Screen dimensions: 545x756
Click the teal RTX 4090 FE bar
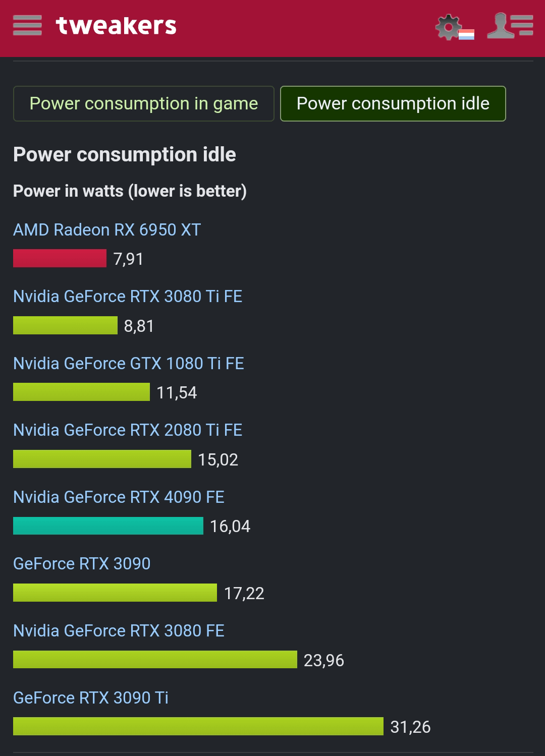click(x=108, y=526)
